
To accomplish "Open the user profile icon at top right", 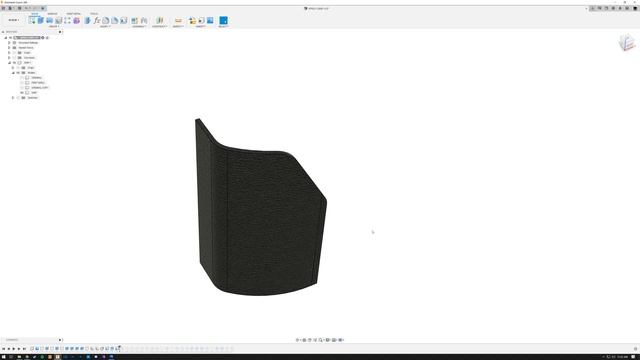I will click(635, 8).
